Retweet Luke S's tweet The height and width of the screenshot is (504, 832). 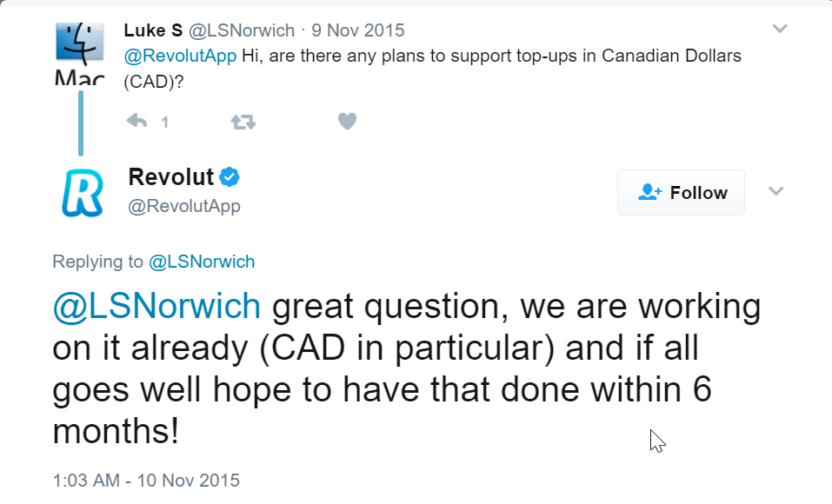[243, 123]
